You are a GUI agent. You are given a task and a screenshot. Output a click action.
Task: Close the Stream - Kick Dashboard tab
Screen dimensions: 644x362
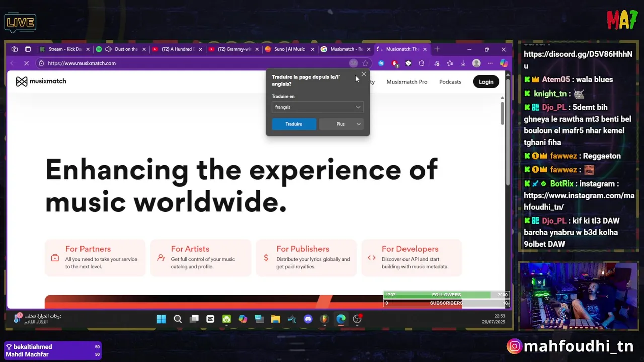88,49
